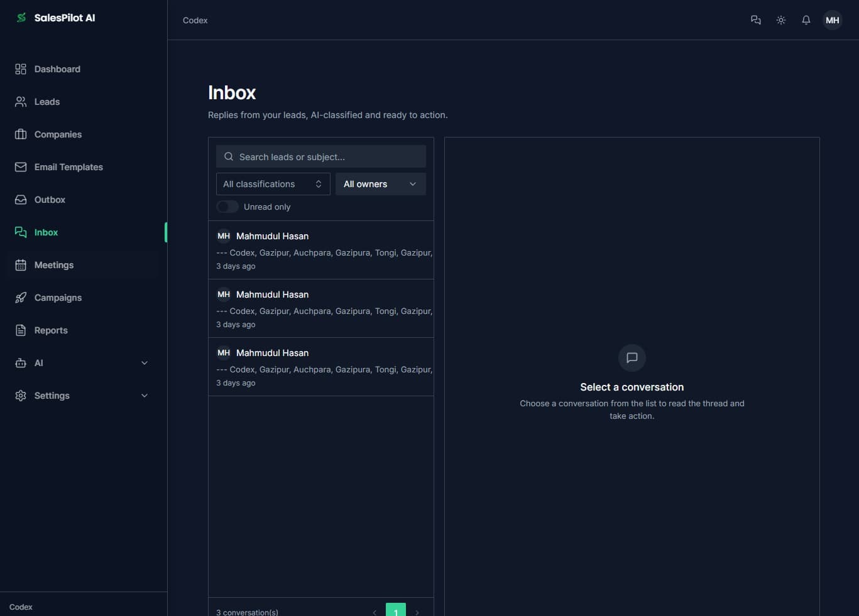The height and width of the screenshot is (616, 859).
Task: Open the MH user avatar menu
Action: pos(833,20)
